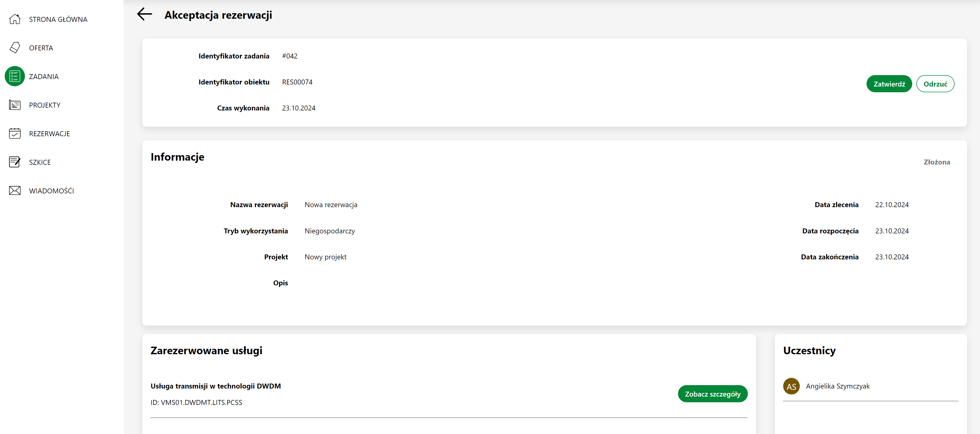Click service title Usługa transmisji w technologii DWDM
980x434 pixels.
(216, 386)
